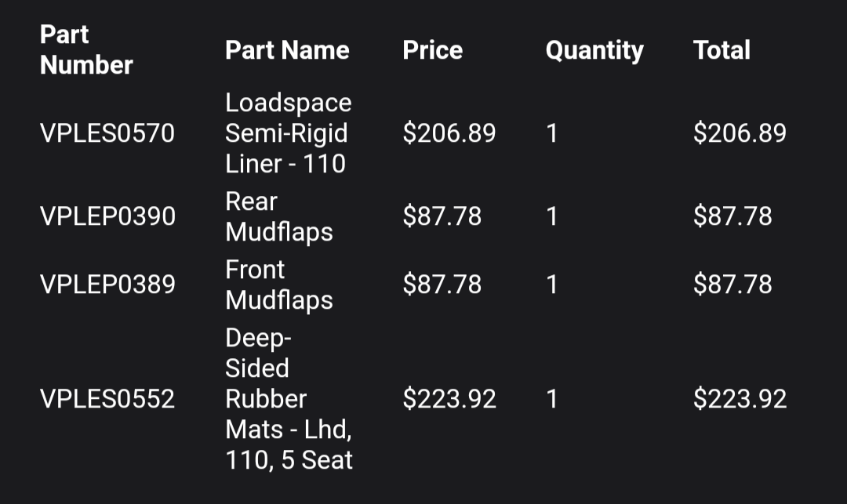The width and height of the screenshot is (847, 504).
Task: Select the Rear Mudflaps price cell
Action: [442, 216]
